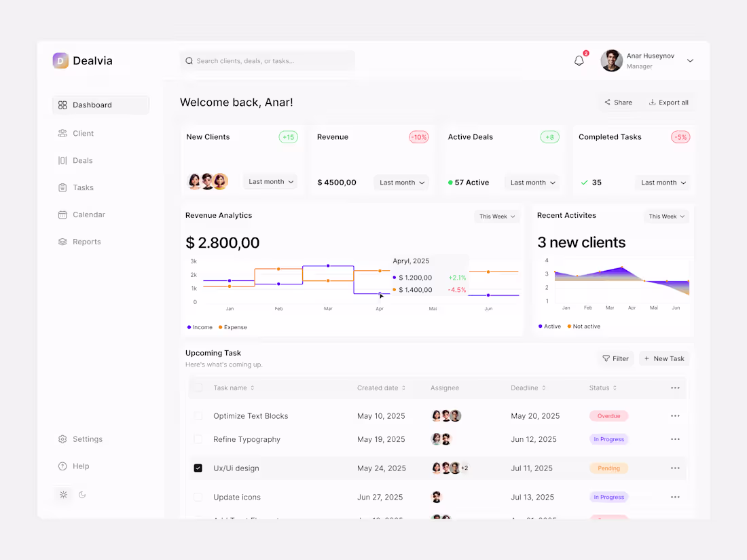Click inside the search clients field
Screen dimensions: 747x560
[268, 60]
